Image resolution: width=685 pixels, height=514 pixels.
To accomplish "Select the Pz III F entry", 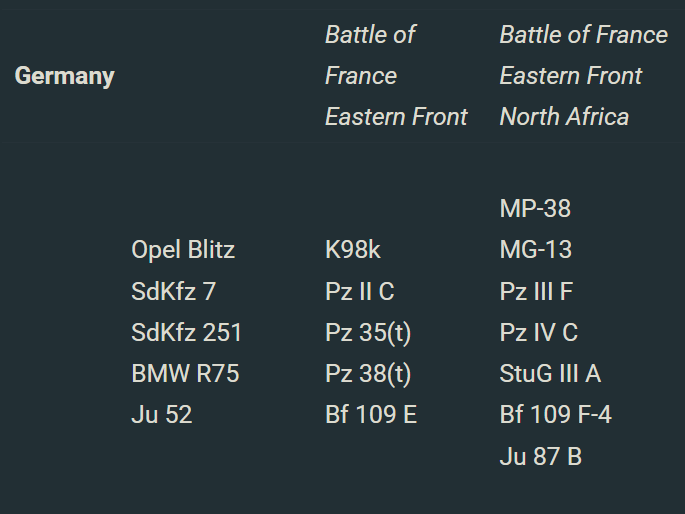I will [536, 291].
